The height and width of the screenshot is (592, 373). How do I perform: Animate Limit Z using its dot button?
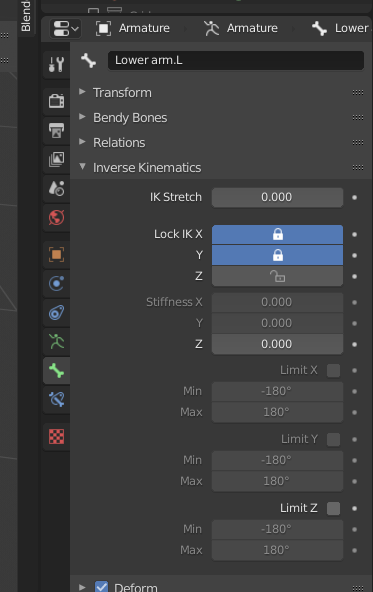pyautogui.click(x=355, y=509)
